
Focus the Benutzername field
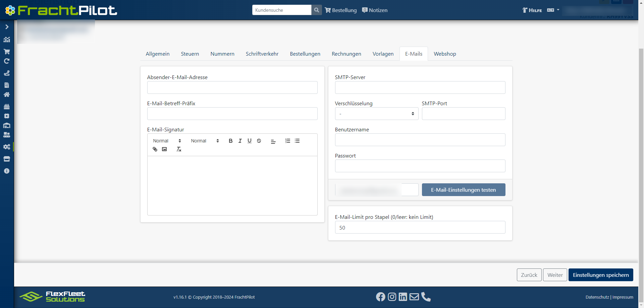click(x=420, y=140)
